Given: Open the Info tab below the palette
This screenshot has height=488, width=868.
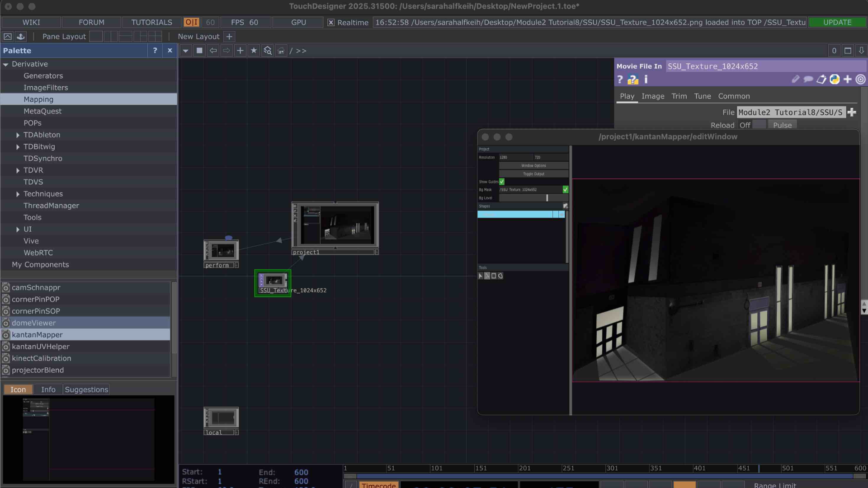Looking at the screenshot, I should [x=48, y=389].
